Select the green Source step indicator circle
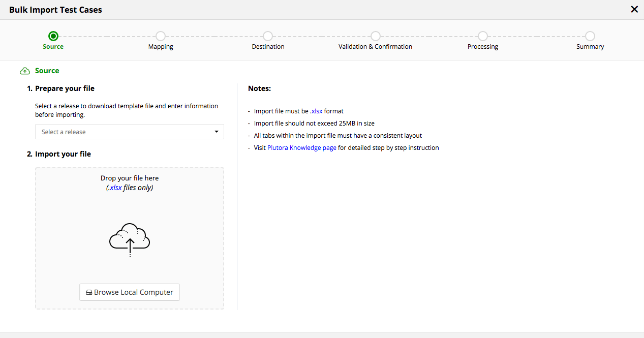644x338 pixels. point(53,36)
